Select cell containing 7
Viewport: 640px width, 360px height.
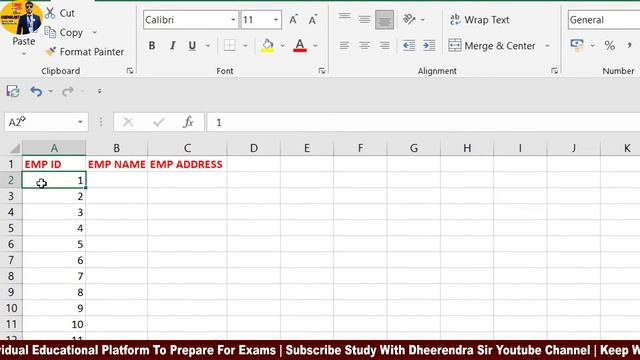54,276
